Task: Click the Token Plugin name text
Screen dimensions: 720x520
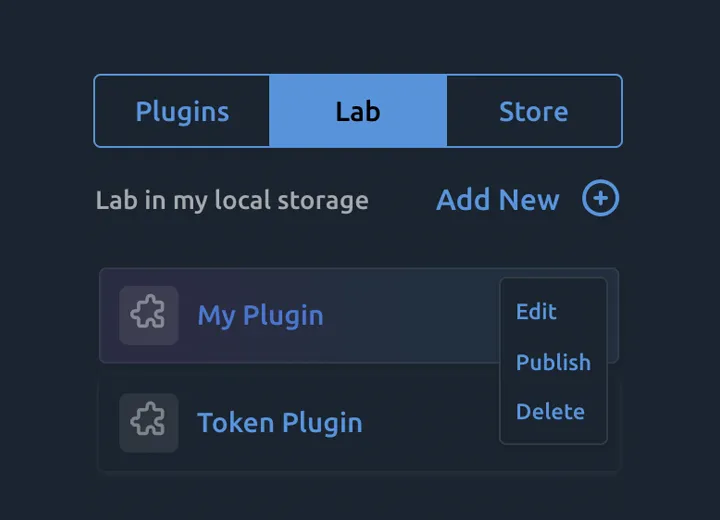Action: pyautogui.click(x=279, y=422)
